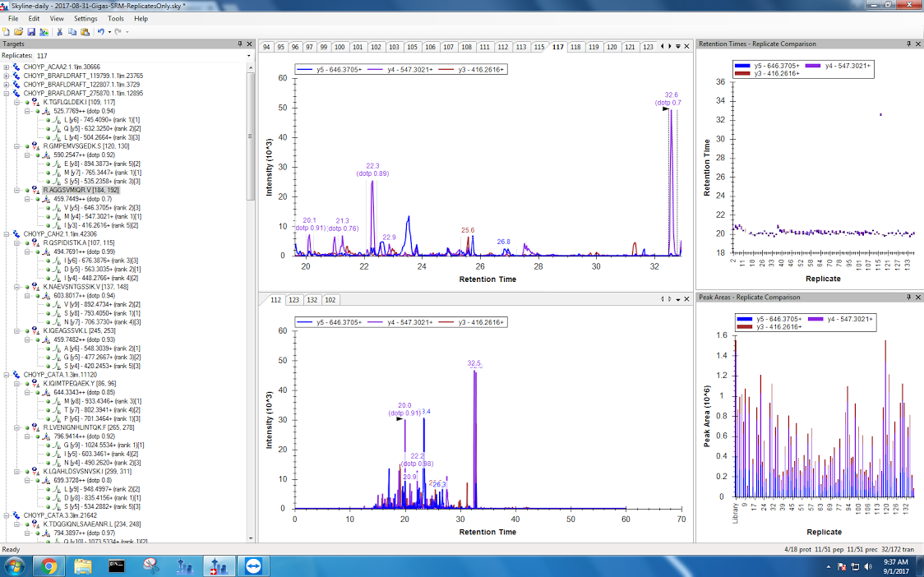Click the New Document toolbar icon

7,31
